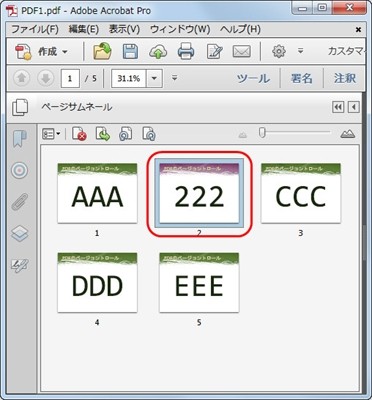The width and height of the screenshot is (372, 400).
Task: Click the 31.1% zoom value field
Action: tap(129, 79)
